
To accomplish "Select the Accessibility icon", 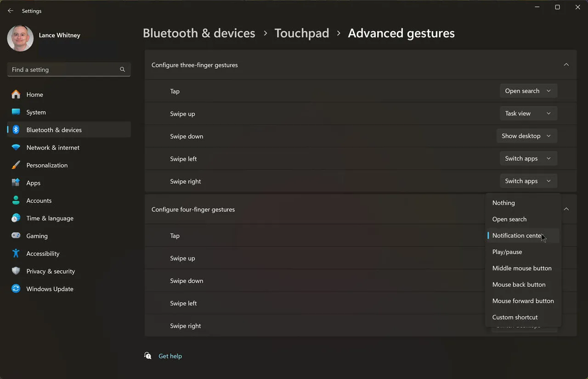I will pyautogui.click(x=16, y=253).
